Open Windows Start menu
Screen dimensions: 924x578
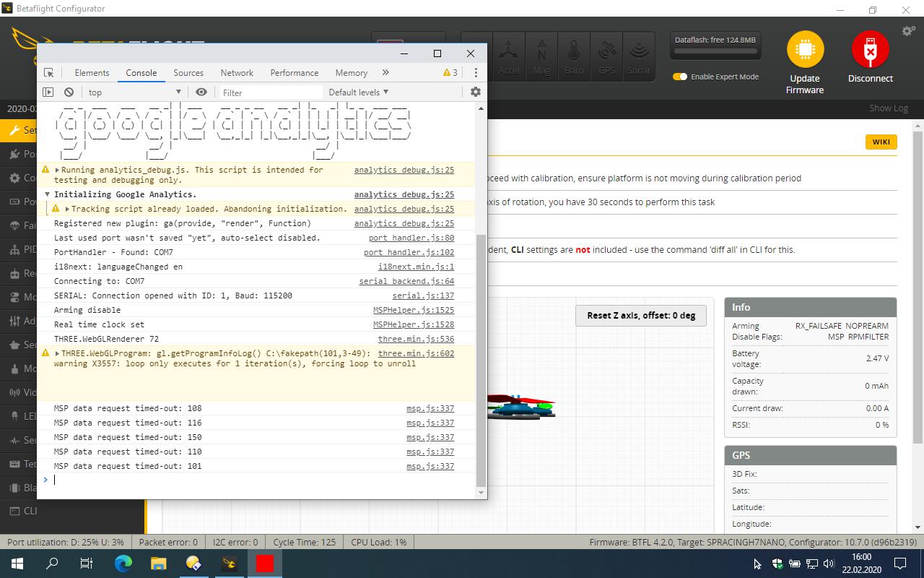coord(17,564)
